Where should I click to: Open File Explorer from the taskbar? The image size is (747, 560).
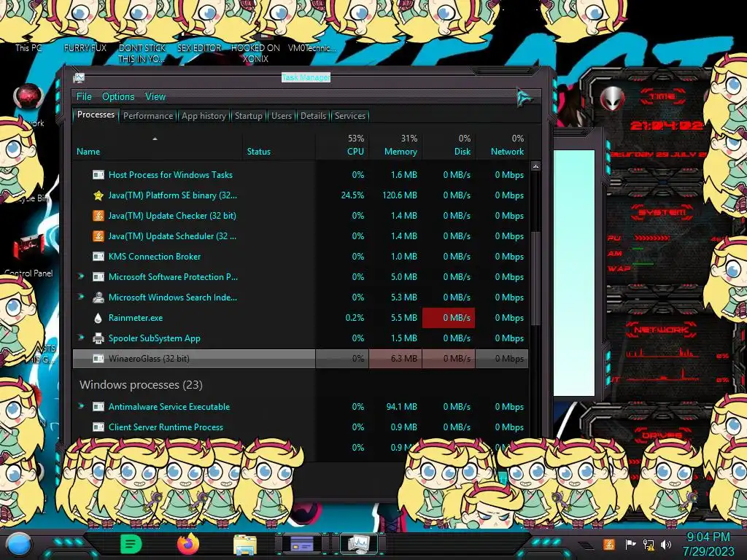point(245,545)
